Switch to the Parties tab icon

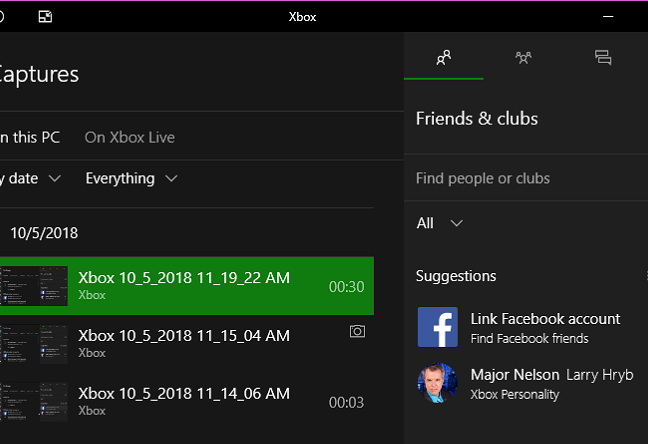(x=523, y=57)
